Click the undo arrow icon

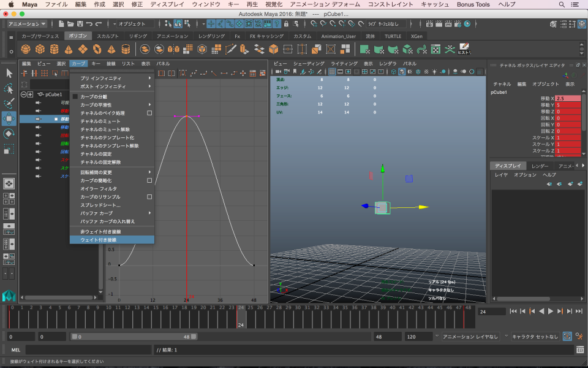pos(89,24)
